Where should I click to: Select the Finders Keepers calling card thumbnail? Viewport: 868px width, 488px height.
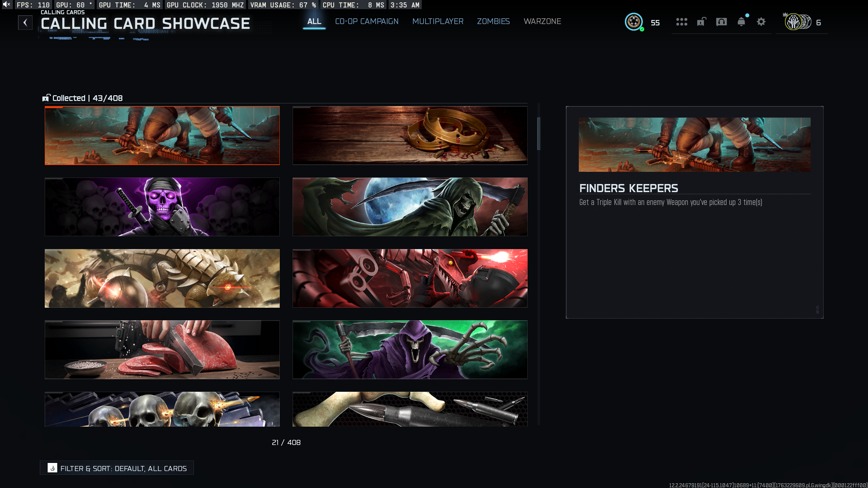click(162, 136)
